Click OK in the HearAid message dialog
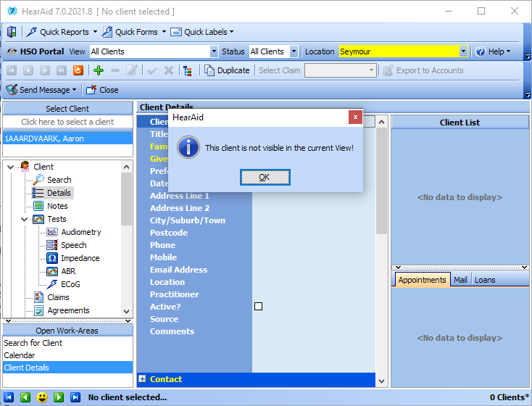 click(265, 177)
